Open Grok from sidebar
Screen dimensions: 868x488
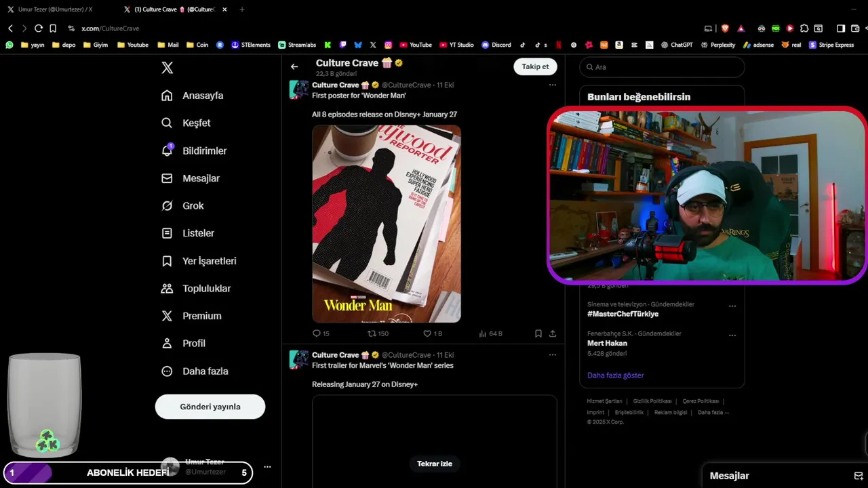pyautogui.click(x=182, y=205)
